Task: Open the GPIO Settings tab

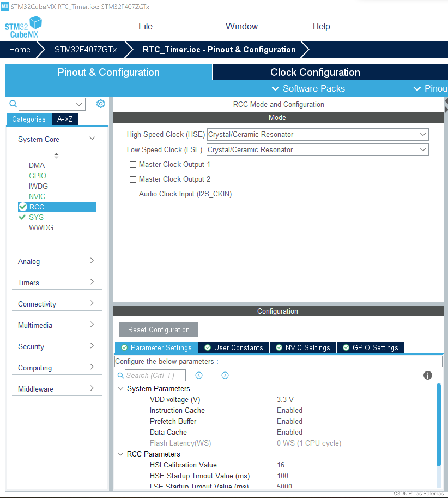Action: point(371,348)
